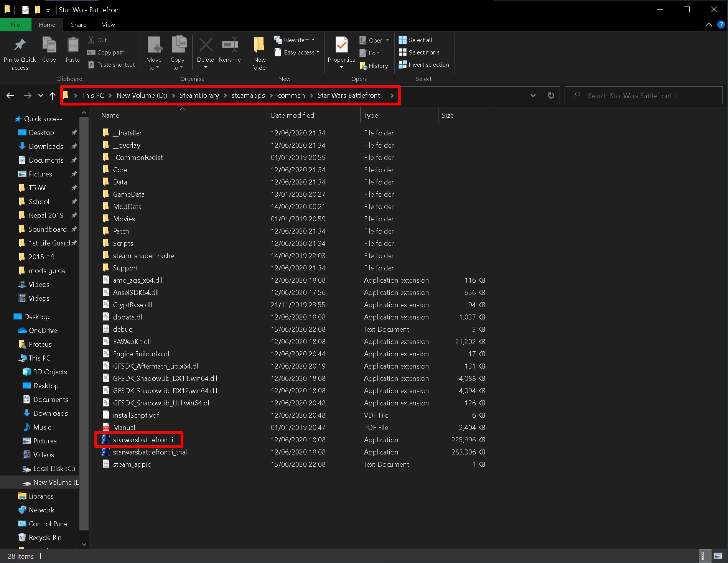Viewport: 728px width, 563px height.
Task: Click common in the address path
Action: pyautogui.click(x=292, y=95)
